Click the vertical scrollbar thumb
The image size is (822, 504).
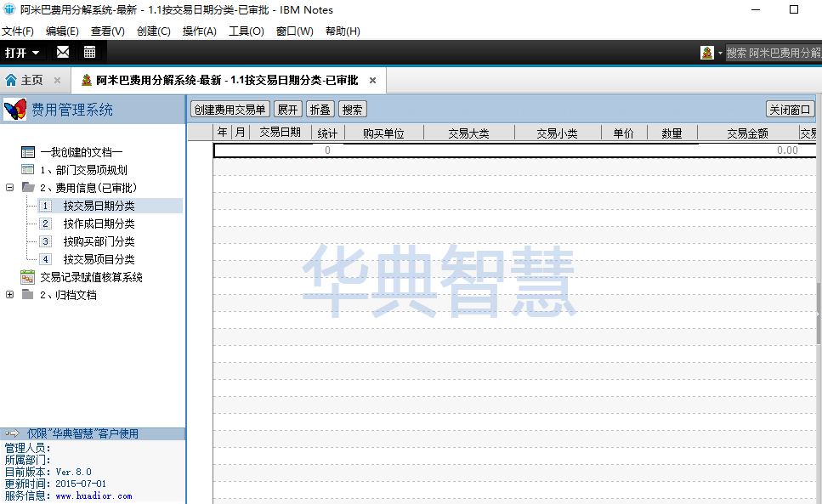click(819, 314)
